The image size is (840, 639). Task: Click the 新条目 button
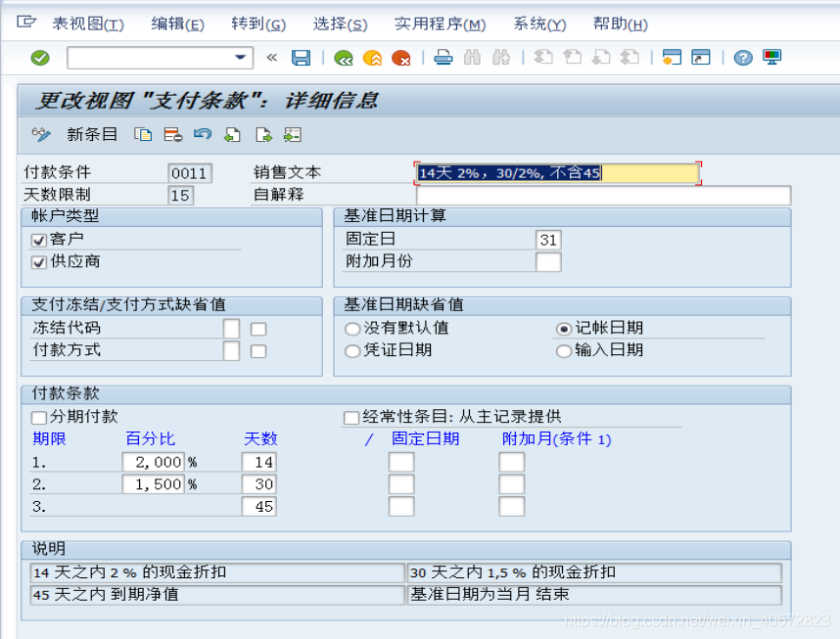(x=92, y=134)
